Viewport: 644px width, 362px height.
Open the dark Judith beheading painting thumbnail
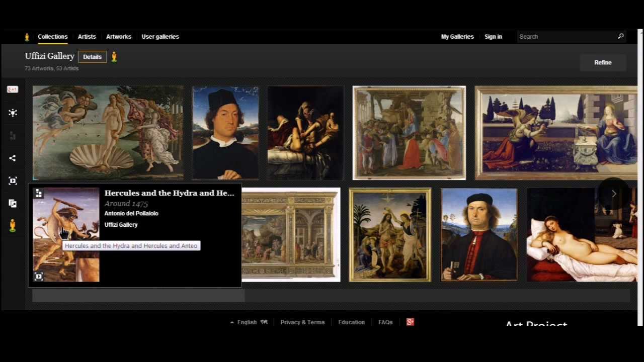[x=305, y=133]
